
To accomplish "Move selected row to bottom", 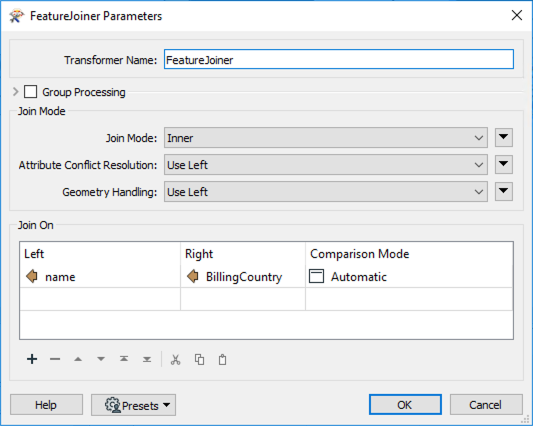I will click(x=147, y=359).
